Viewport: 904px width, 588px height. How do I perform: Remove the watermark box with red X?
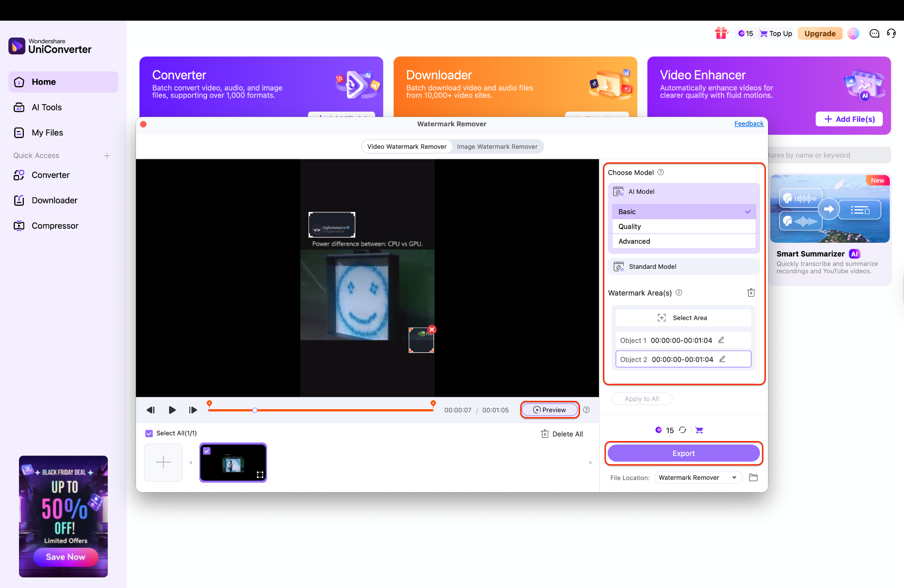tap(432, 329)
